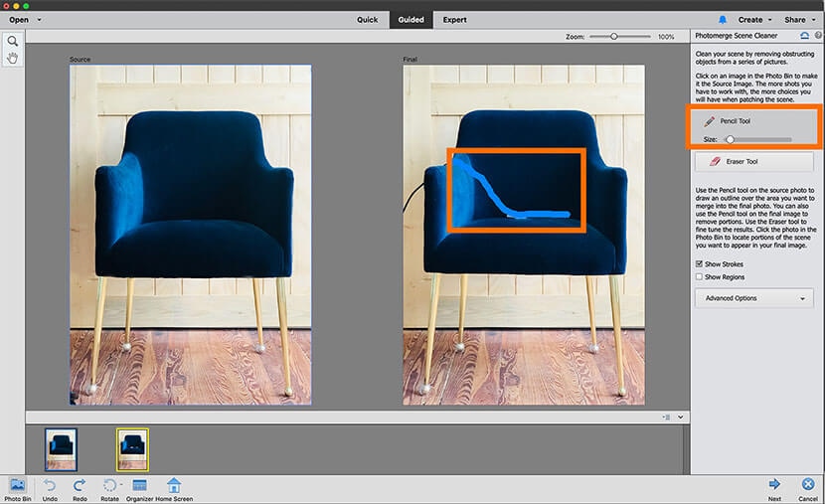Screen dimensions: 825x504
Task: Open notifications bell icon
Action: (x=722, y=19)
